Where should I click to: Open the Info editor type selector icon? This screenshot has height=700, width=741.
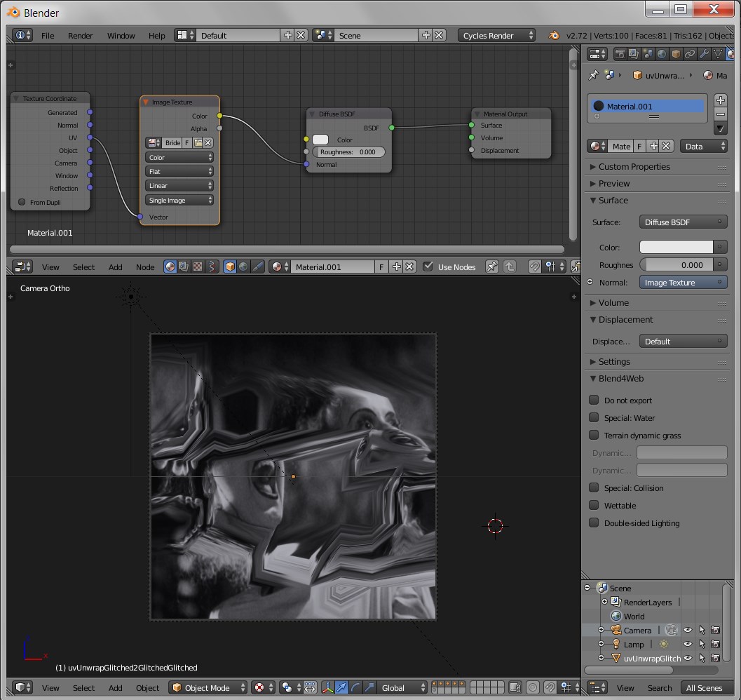click(22, 36)
